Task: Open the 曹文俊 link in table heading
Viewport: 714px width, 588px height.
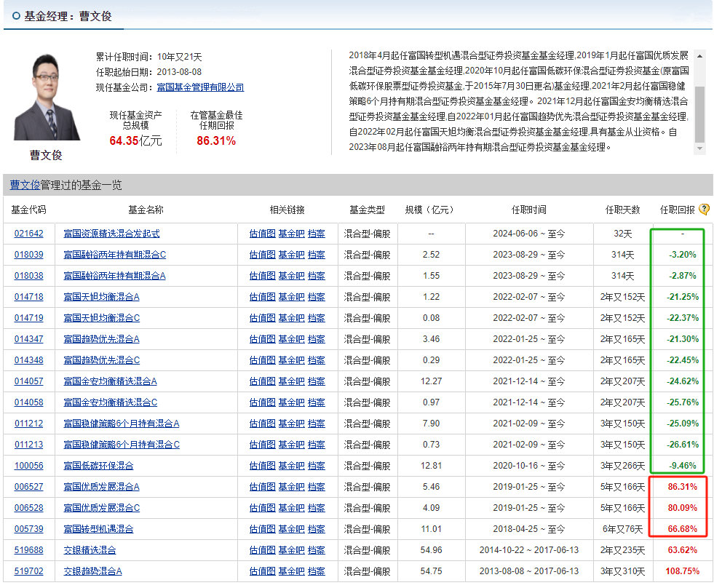Action: (25, 185)
